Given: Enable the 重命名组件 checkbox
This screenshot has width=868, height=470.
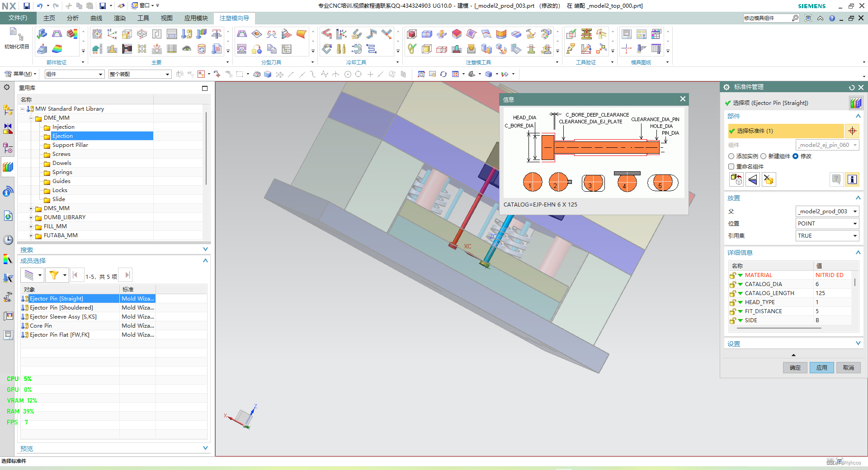Looking at the screenshot, I should (731, 167).
